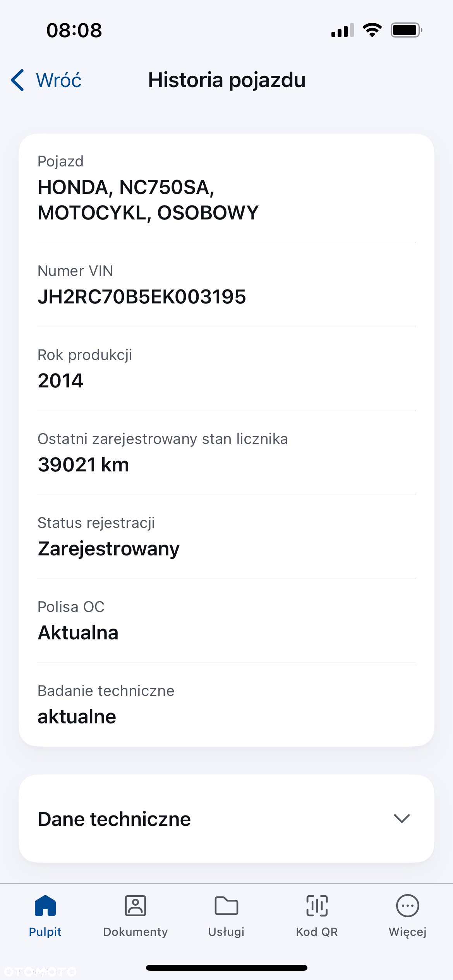Tap the Badanie techniczne aktualne row
The width and height of the screenshot is (453, 980).
[x=226, y=705]
